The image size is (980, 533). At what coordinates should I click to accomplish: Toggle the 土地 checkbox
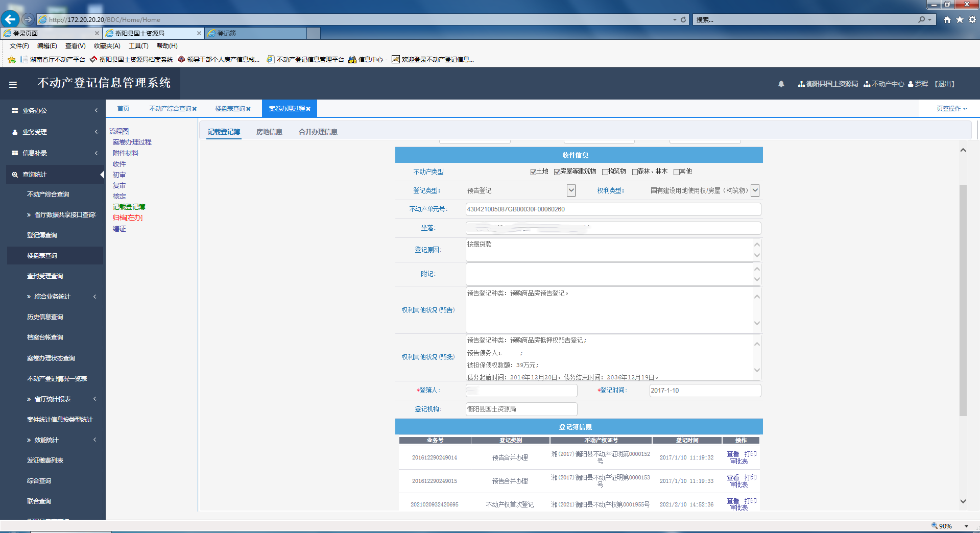[x=533, y=172]
